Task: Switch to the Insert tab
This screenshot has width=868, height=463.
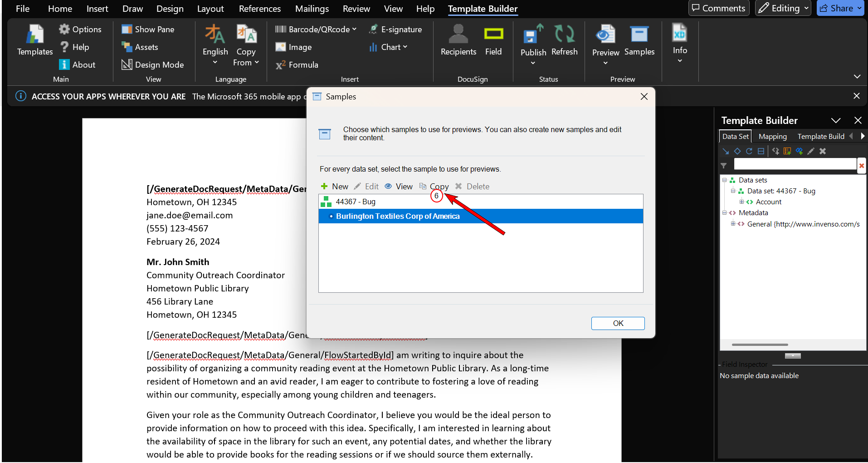Action: coord(97,9)
